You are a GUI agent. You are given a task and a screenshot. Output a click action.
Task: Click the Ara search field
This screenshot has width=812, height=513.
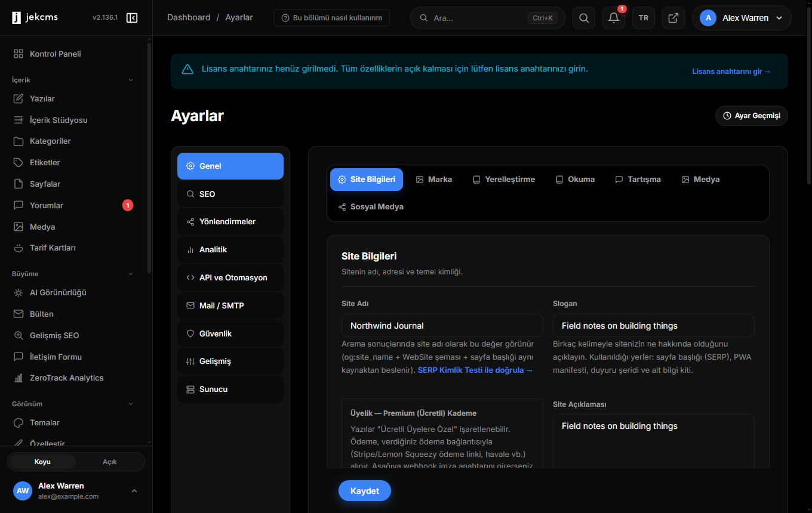pyautogui.click(x=488, y=18)
